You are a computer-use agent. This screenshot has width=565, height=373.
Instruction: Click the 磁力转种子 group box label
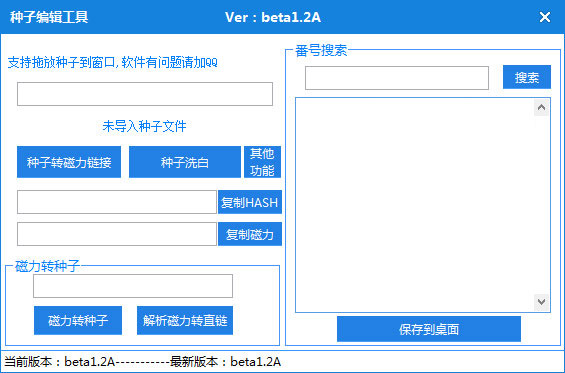[x=47, y=266]
